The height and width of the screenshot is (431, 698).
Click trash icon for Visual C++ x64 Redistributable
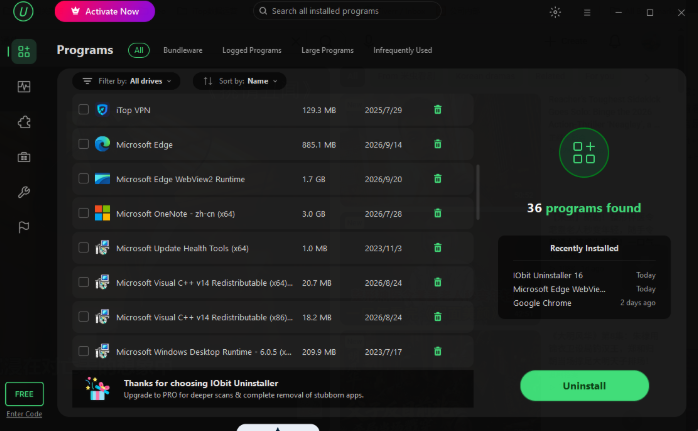pyautogui.click(x=438, y=282)
